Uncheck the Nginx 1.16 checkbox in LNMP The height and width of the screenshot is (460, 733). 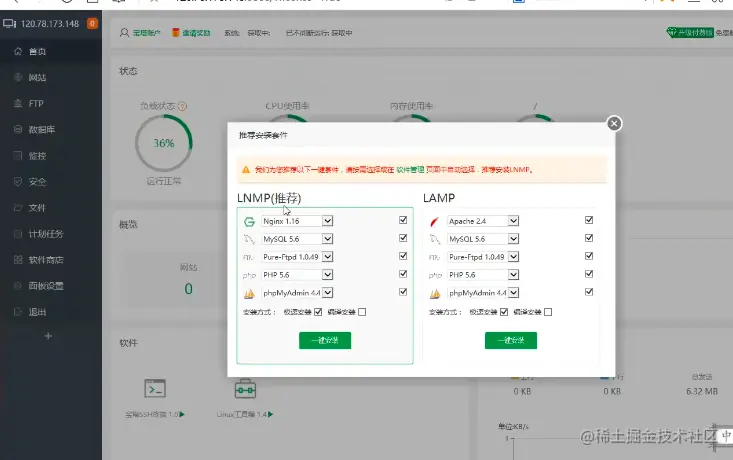(403, 220)
